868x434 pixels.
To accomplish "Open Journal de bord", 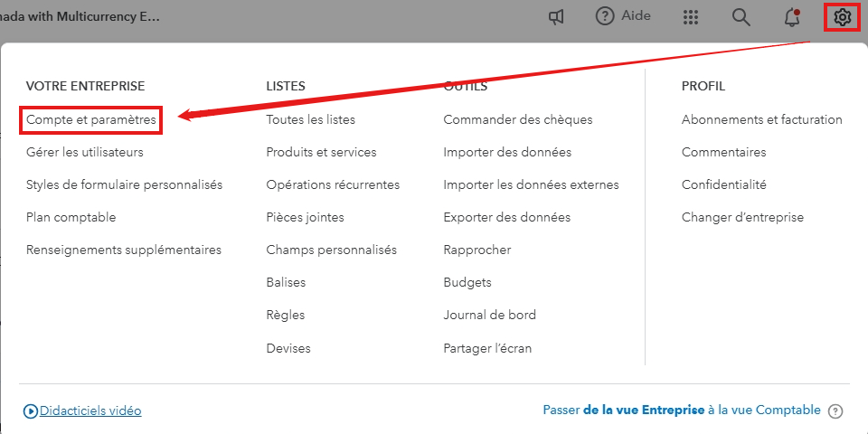I will (x=489, y=315).
